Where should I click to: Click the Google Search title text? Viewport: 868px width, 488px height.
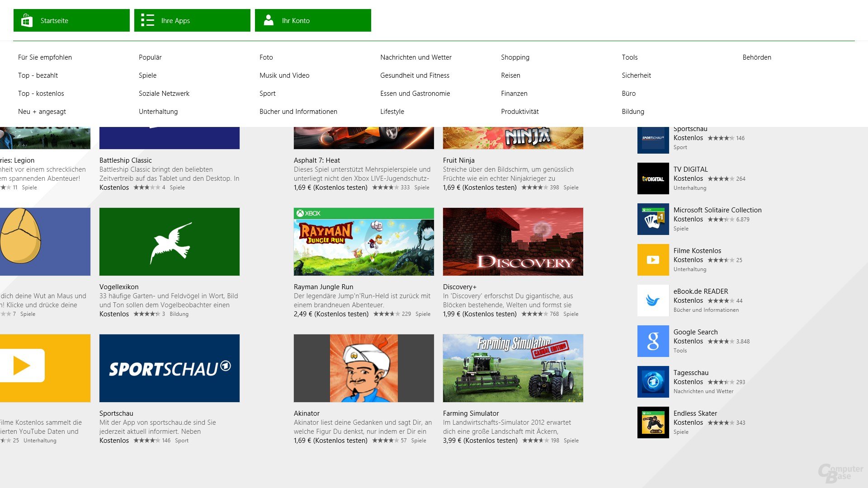coord(696,332)
